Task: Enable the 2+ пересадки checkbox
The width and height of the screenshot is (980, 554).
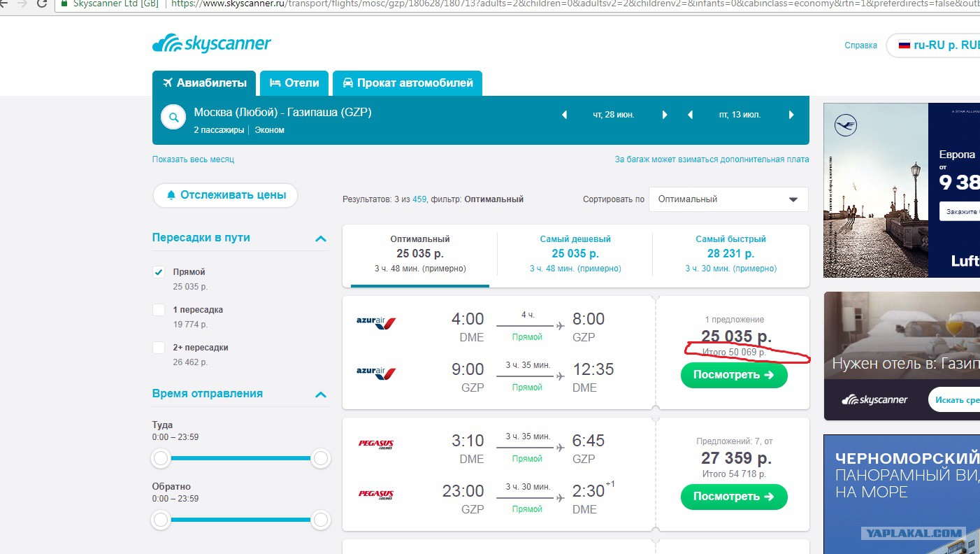Action: [159, 348]
